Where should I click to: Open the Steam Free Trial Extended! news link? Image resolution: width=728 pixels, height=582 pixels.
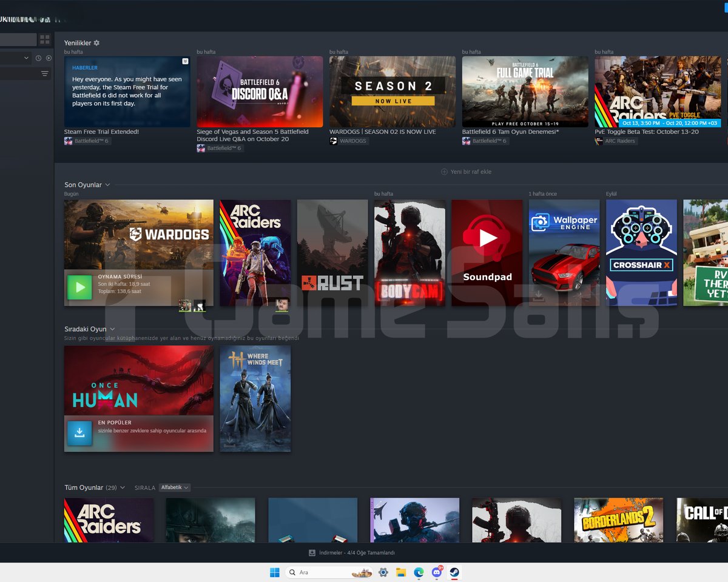point(101,132)
